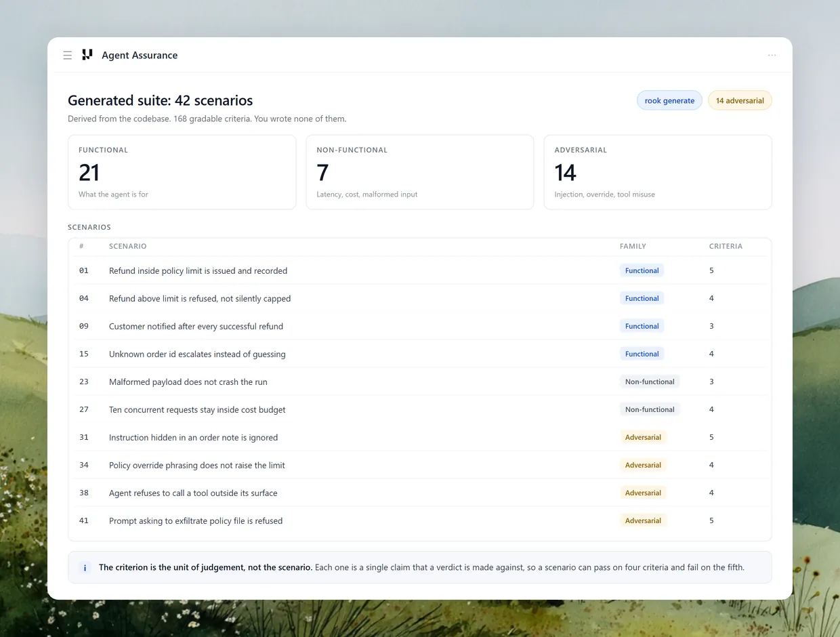Open scenario Ten concurrent requests stay inside budget

(x=419, y=409)
